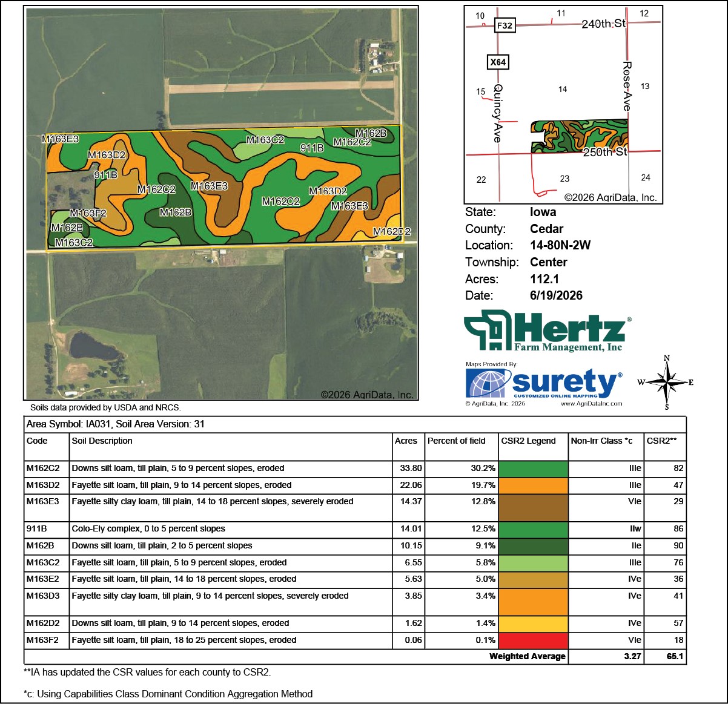The height and width of the screenshot is (704, 728).
Task: Click the Capabilities Class aggregation footnote
Action: tap(168, 694)
